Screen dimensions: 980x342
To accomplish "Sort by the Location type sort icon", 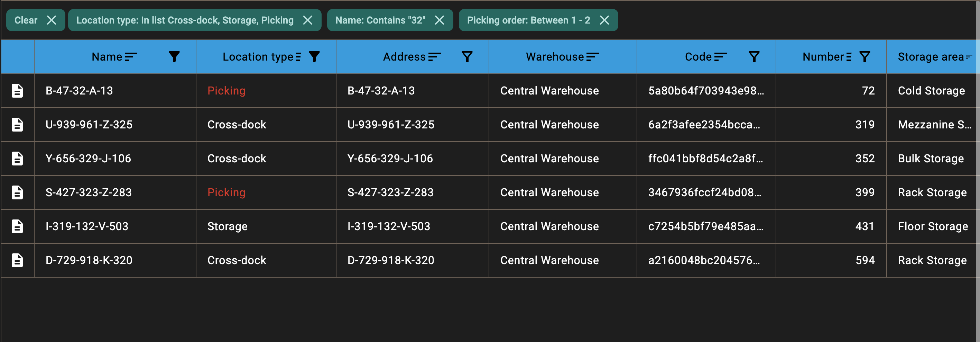I will pyautogui.click(x=298, y=57).
